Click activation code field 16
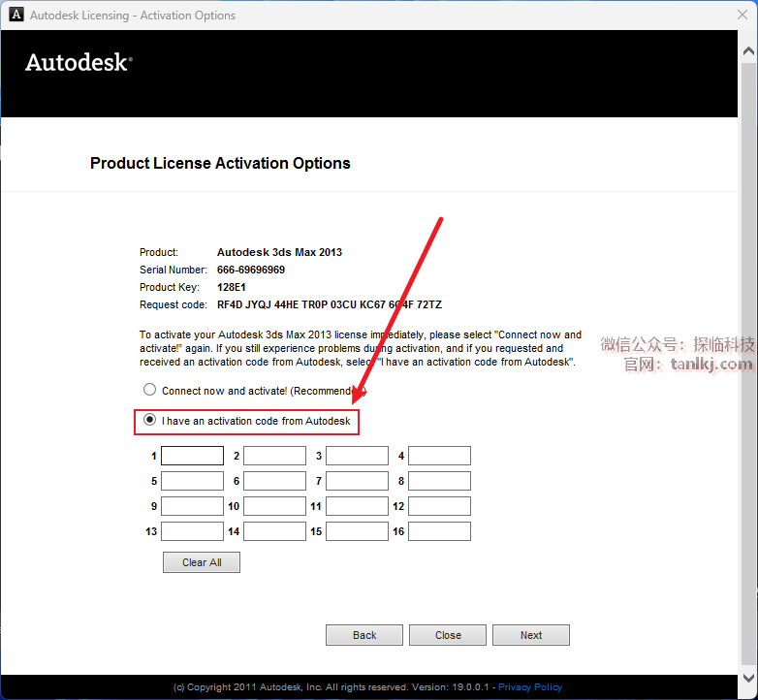The width and height of the screenshot is (758, 700). coord(439,531)
